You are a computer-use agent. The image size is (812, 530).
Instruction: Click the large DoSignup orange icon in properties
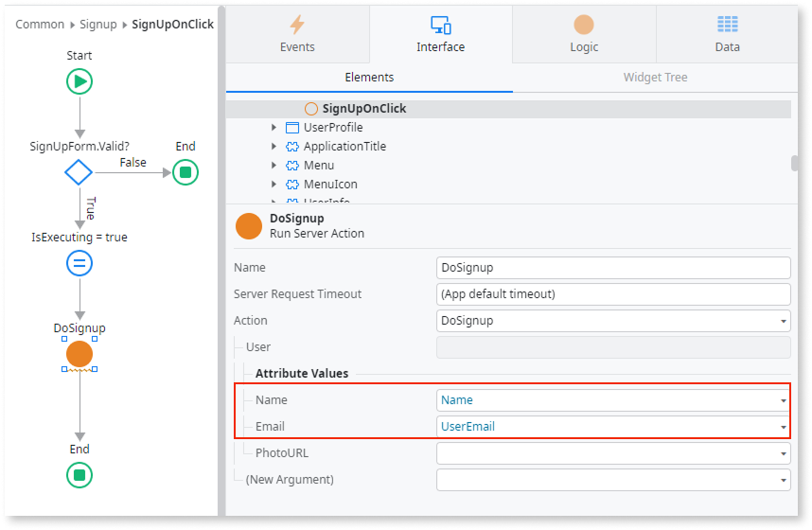[249, 226]
